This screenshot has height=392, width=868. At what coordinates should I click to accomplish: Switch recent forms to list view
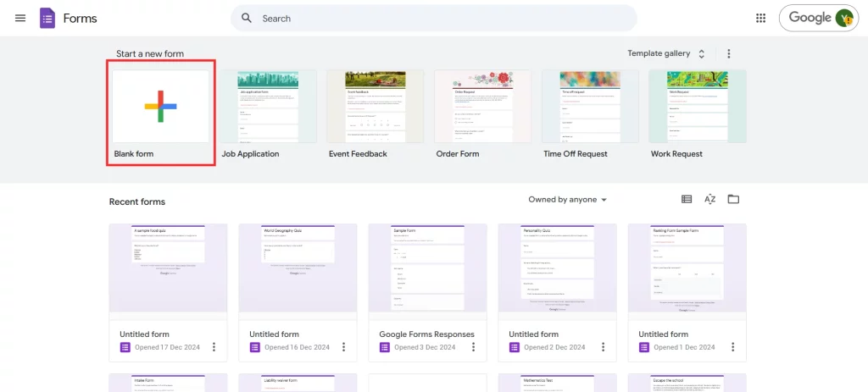tap(687, 200)
